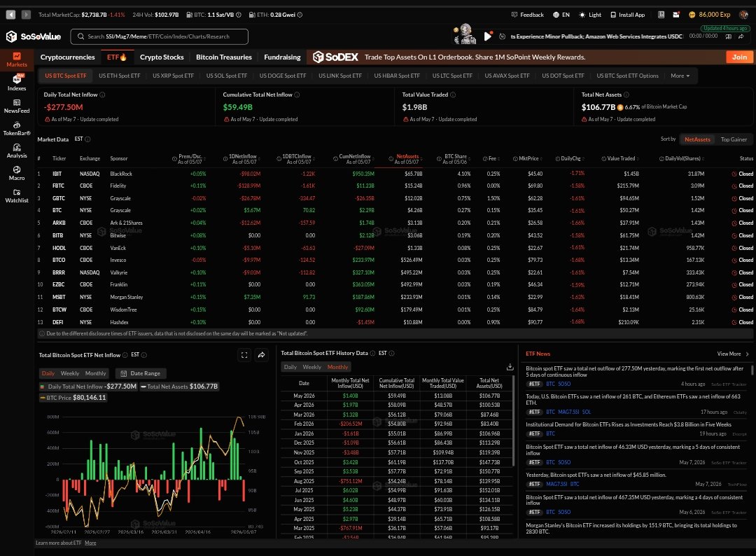This screenshot has height=556, width=756.
Task: Open the More link about ETF
Action: 90,543
